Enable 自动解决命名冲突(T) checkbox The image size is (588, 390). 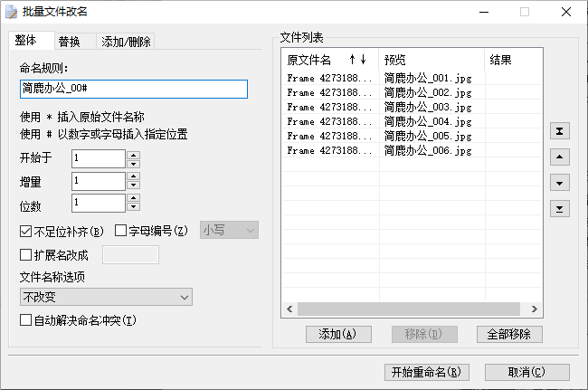click(x=25, y=320)
